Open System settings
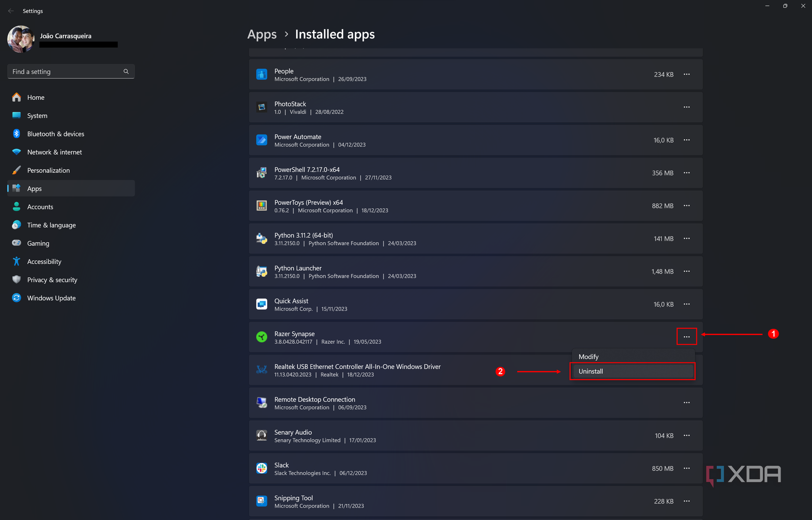 (71, 116)
